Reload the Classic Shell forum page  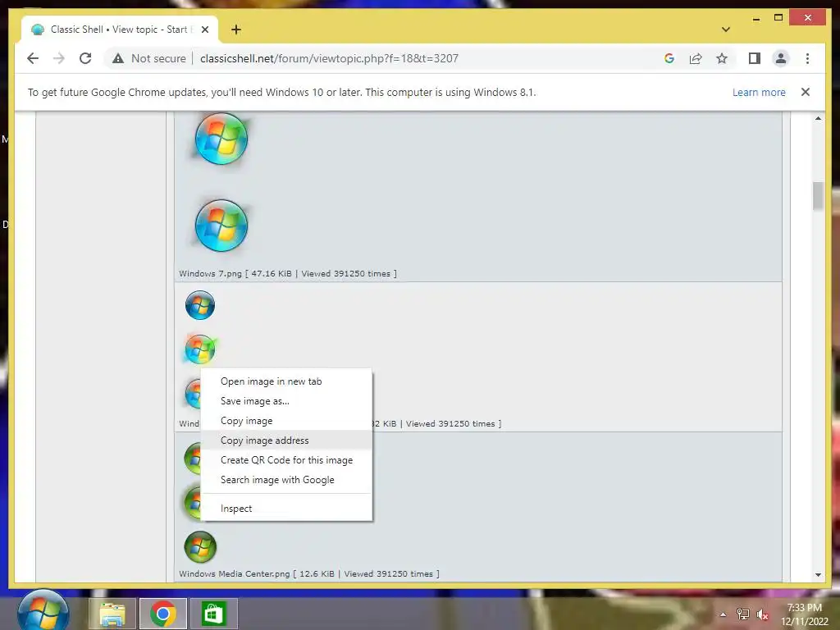(85, 58)
